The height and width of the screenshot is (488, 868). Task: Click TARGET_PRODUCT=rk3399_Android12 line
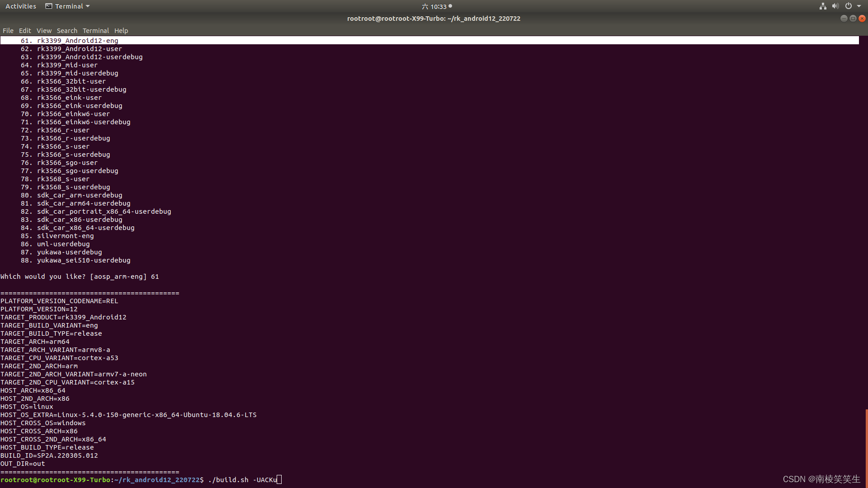coord(63,317)
